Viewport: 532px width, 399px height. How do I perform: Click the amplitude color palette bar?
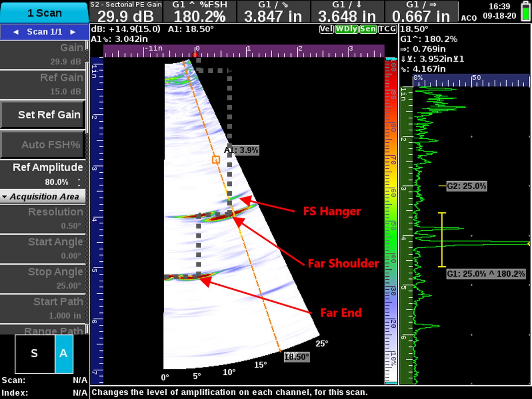391,219
